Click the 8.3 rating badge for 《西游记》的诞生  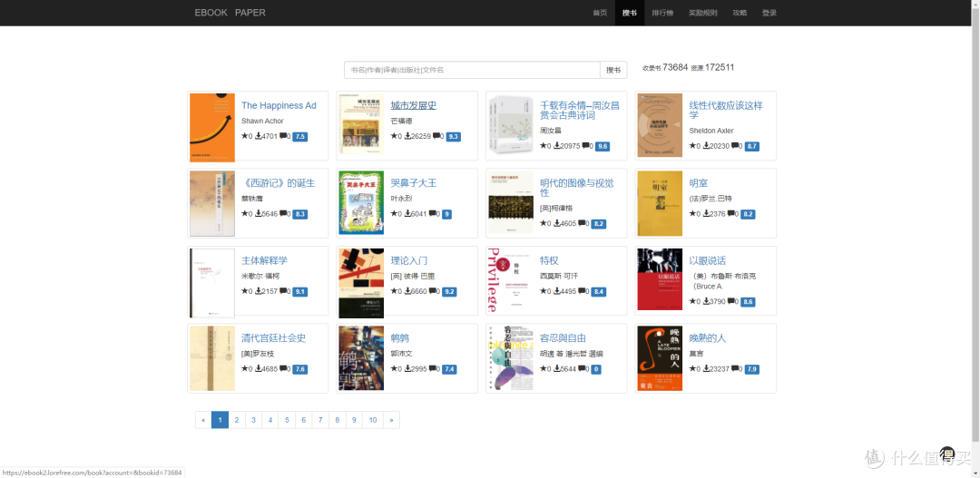coord(300,214)
